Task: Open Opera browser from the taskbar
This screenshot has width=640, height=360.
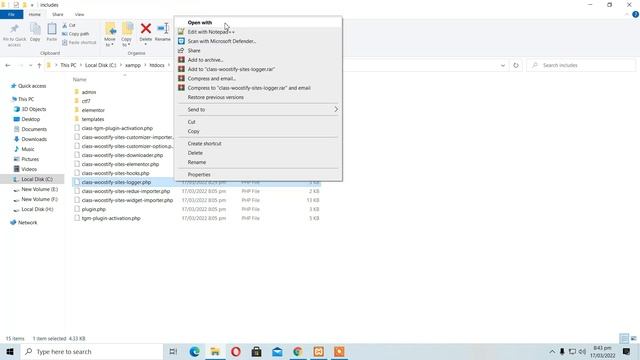Action: click(x=236, y=351)
